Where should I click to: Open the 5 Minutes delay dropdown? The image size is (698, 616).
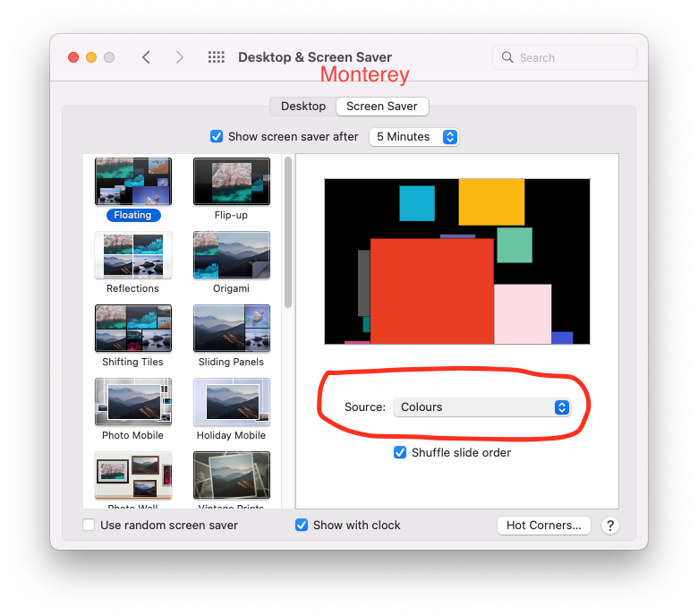(414, 137)
